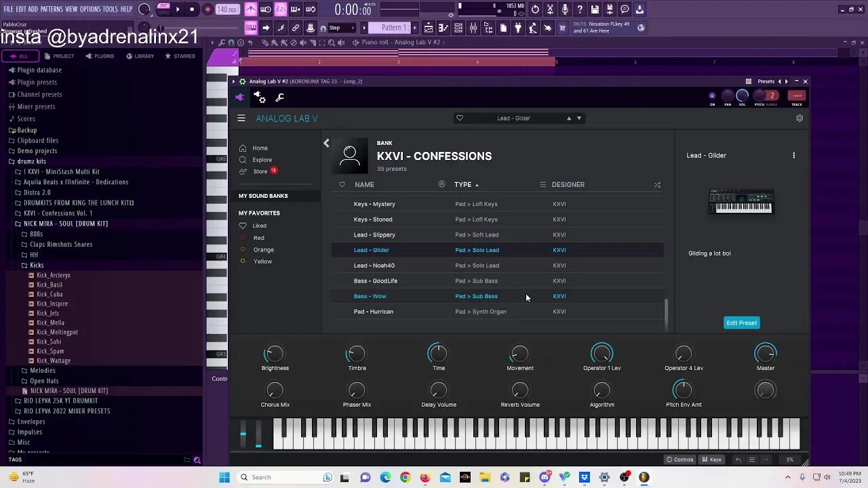Open Windows Start menu
Viewport: 868px width, 488px height.
pos(224,477)
